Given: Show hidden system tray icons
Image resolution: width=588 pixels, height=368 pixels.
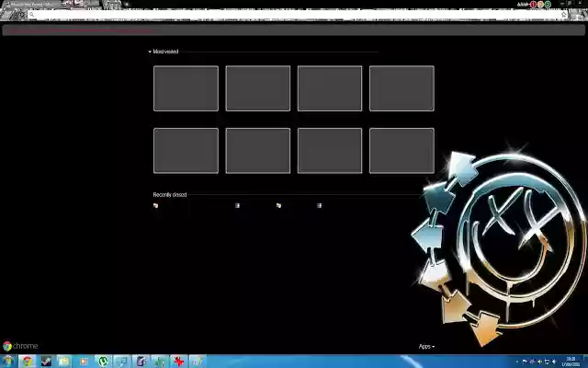Looking at the screenshot, I should pos(517,362).
